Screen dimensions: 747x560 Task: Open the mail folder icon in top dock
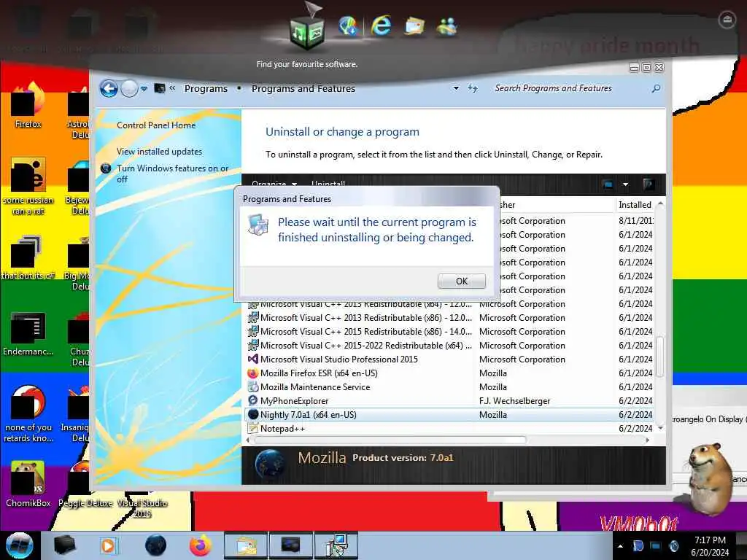(x=414, y=26)
